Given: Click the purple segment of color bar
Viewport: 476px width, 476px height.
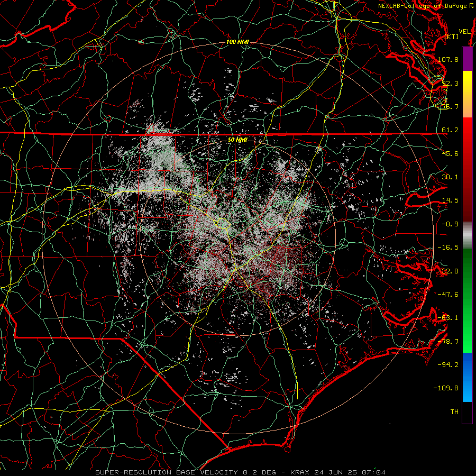Looking at the screenshot, I should pyautogui.click(x=467, y=59).
